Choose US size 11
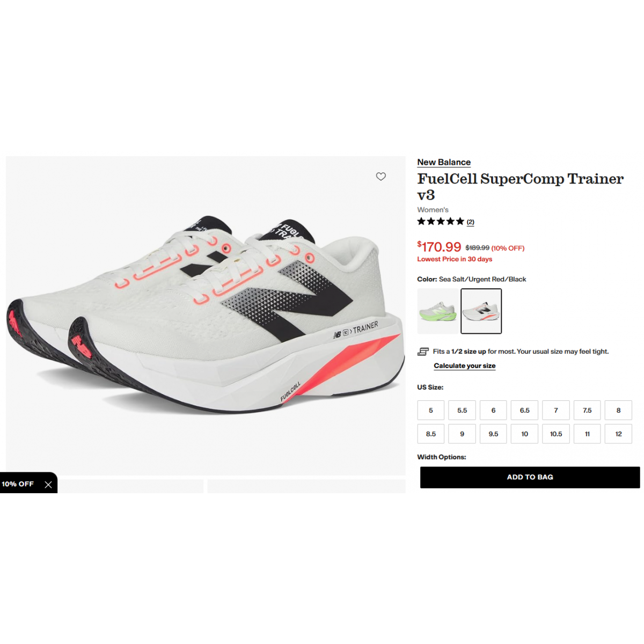The height and width of the screenshot is (644, 644). 587,434
